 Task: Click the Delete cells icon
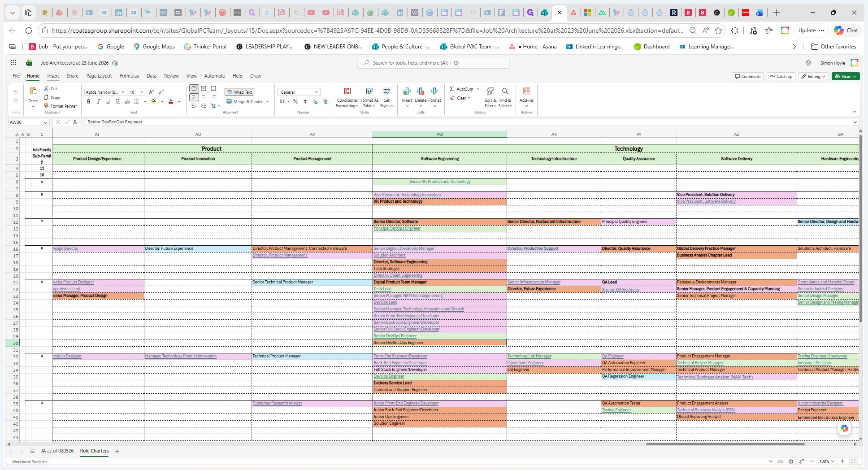point(421,91)
